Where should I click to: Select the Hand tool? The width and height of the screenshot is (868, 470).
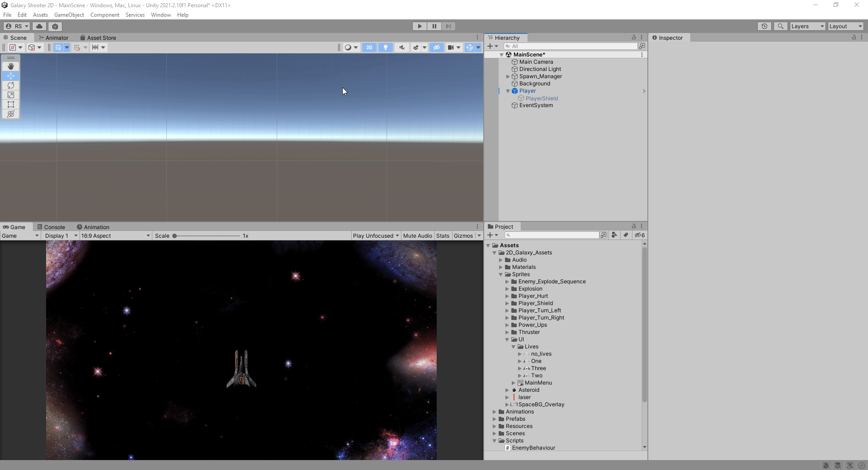[x=10, y=66]
